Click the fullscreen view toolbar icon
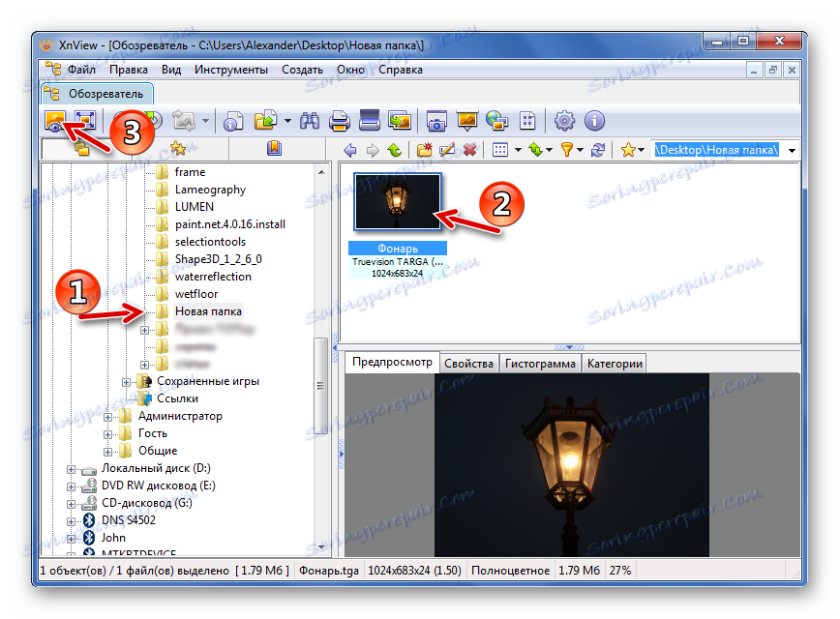Viewport: 840px width, 619px height. 84,121
